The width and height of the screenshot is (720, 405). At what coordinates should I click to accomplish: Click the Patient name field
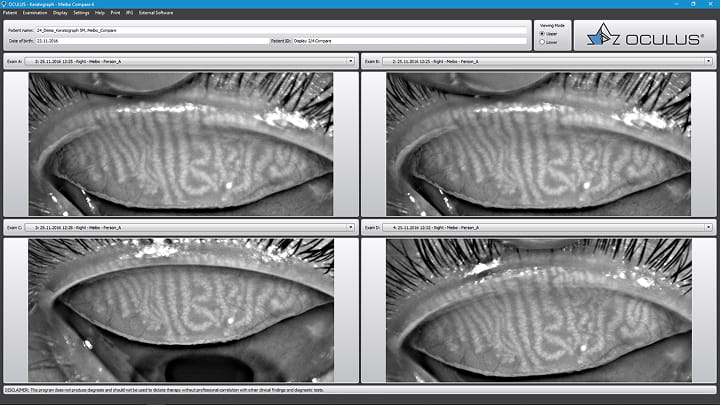pyautogui.click(x=280, y=31)
